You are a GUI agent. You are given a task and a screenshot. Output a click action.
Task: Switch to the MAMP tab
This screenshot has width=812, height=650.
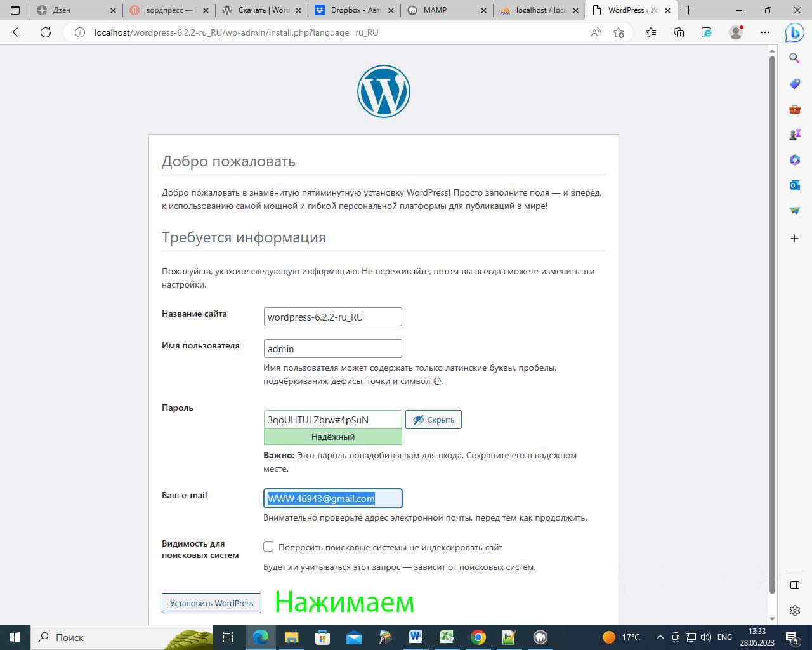pyautogui.click(x=444, y=10)
